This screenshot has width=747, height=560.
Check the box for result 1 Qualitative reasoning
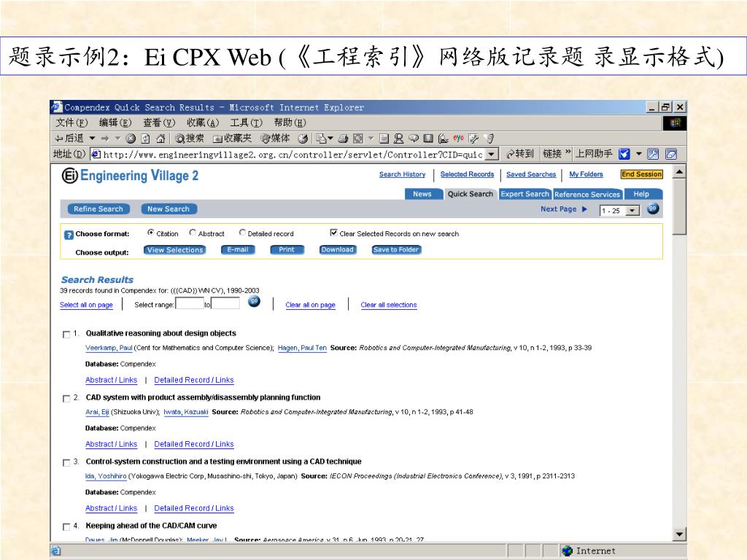(66, 334)
